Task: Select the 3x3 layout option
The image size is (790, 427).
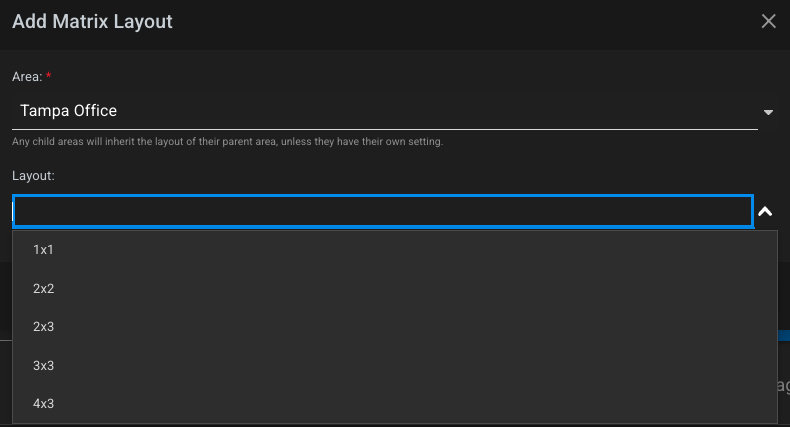Action: 43,366
